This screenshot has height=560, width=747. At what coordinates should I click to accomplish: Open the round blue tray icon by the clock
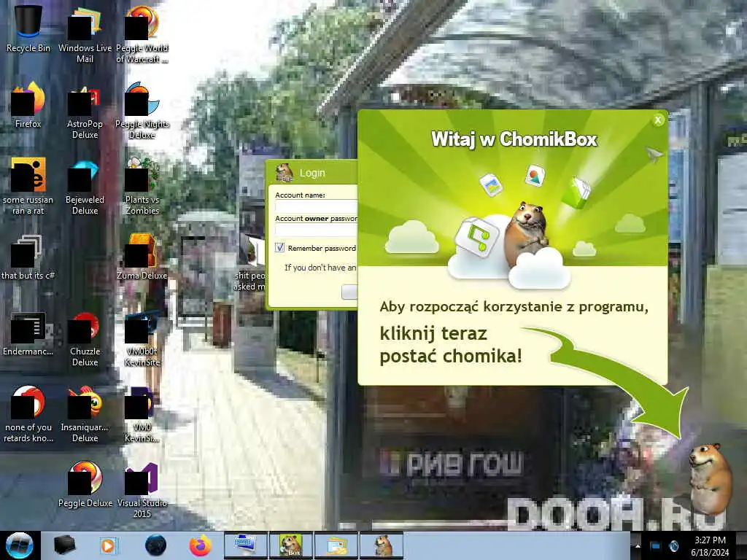pyautogui.click(x=673, y=545)
